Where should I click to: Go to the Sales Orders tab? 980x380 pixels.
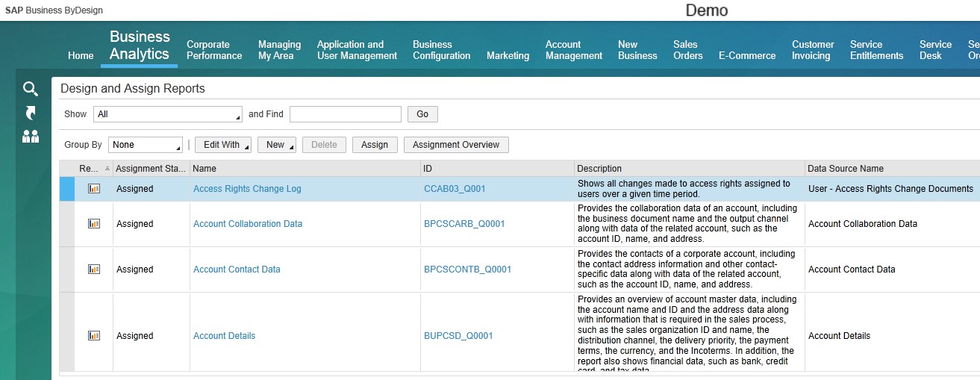click(x=687, y=50)
